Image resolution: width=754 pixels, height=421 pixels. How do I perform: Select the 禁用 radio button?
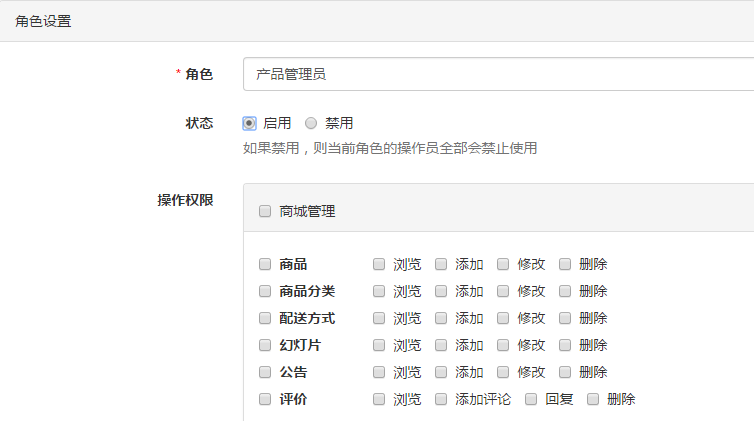311,123
